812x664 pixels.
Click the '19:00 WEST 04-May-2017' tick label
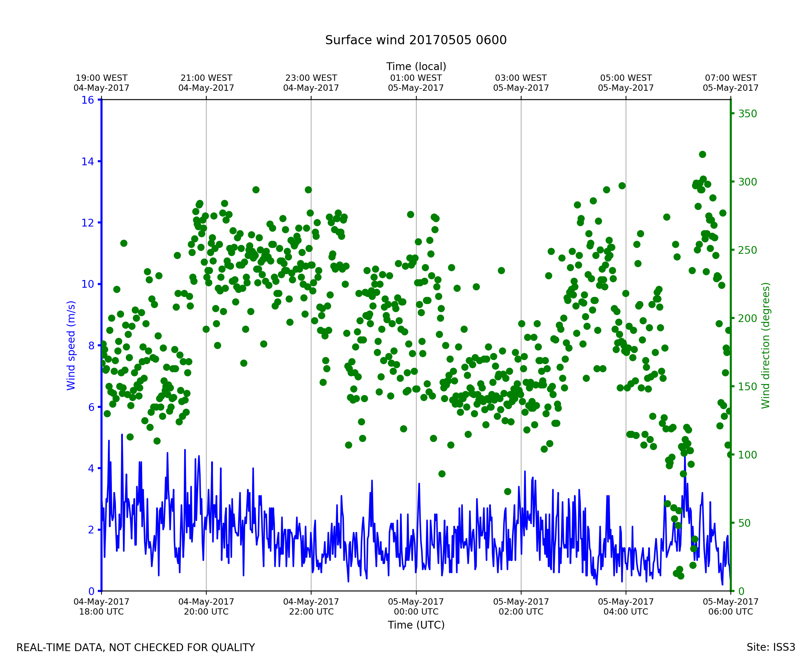tap(101, 83)
